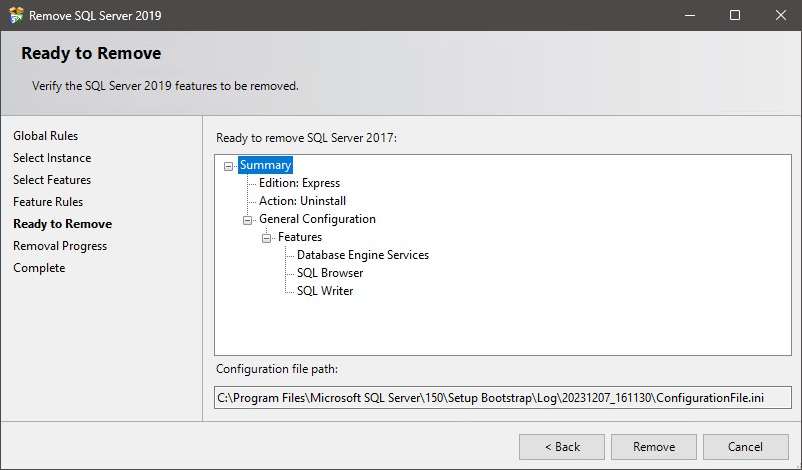
Task: Collapse the Features tree node
Action: pyautogui.click(x=266, y=238)
